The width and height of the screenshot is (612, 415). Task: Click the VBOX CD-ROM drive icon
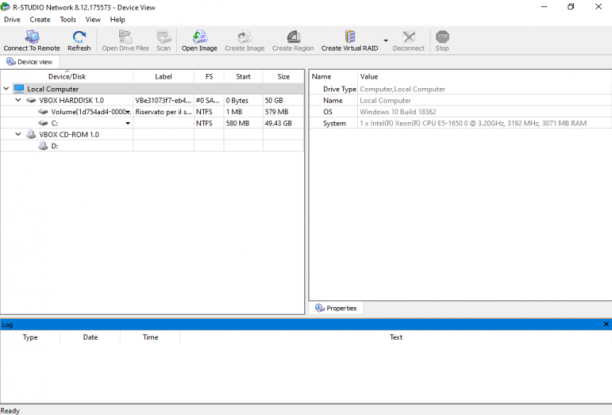click(x=31, y=135)
